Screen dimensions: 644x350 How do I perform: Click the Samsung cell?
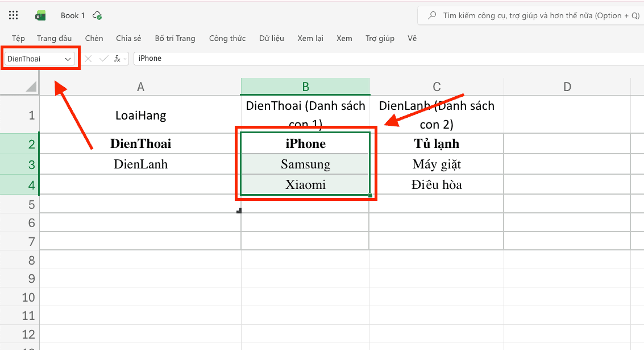(305, 164)
